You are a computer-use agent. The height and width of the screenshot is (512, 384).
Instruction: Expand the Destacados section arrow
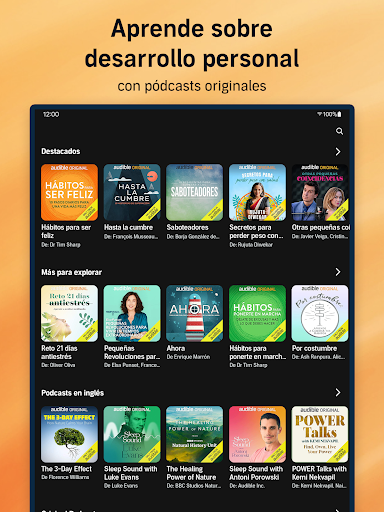click(x=338, y=152)
